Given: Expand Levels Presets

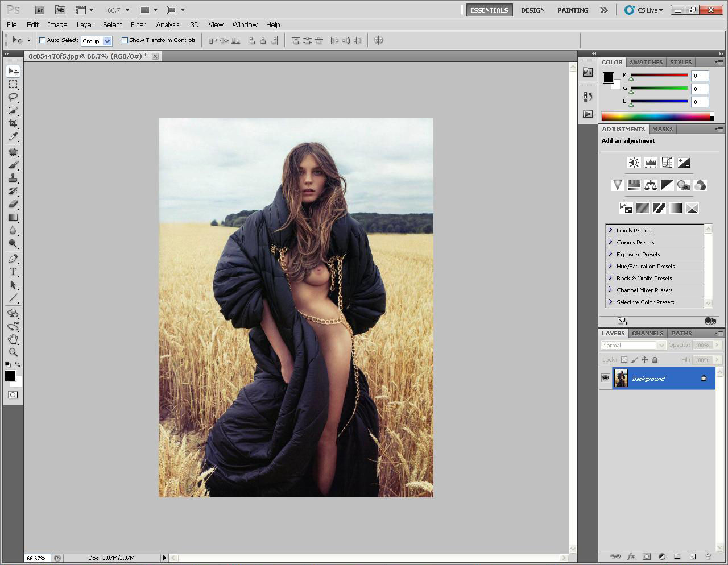Looking at the screenshot, I should coord(610,230).
